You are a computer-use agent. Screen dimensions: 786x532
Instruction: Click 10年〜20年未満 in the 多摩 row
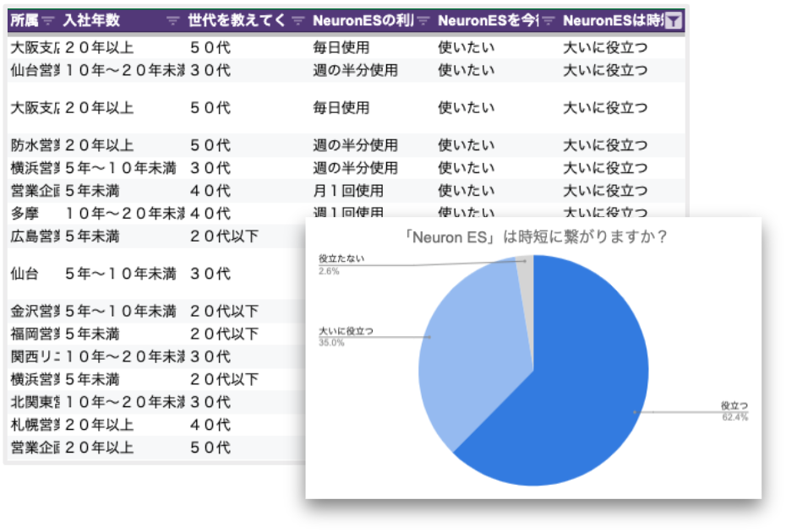[125, 214]
